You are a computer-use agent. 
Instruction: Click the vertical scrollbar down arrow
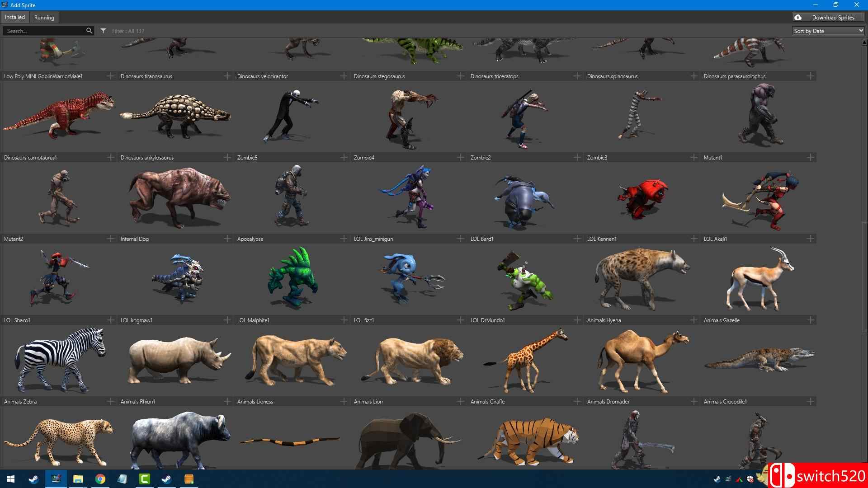tap(865, 466)
